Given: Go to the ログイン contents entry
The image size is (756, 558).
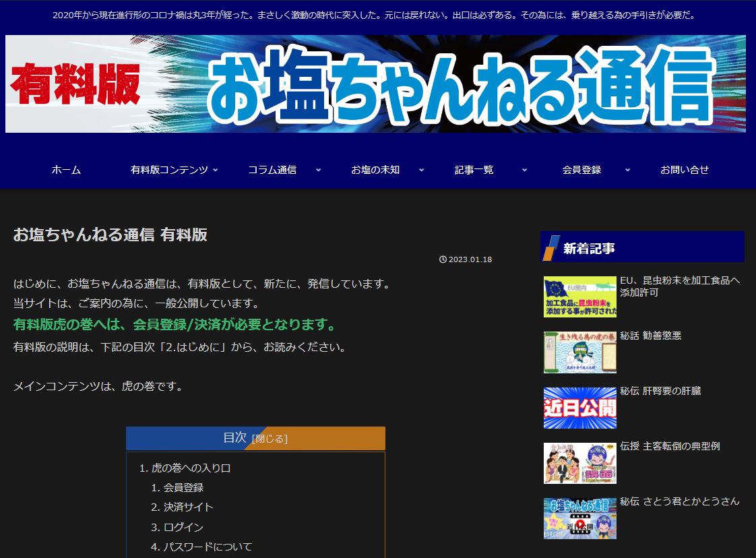Looking at the screenshot, I should coord(183,527).
